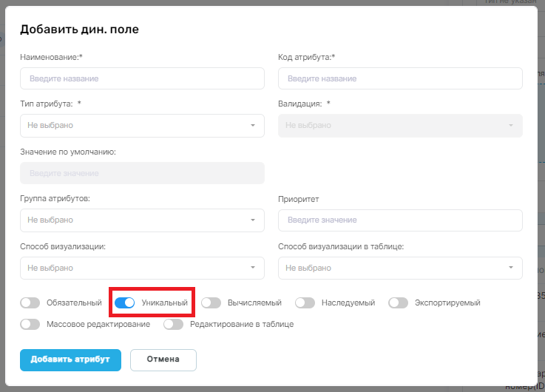Screen dimensions: 545x392
Task: Toggle Массовое редактирование switch
Action: (30, 324)
